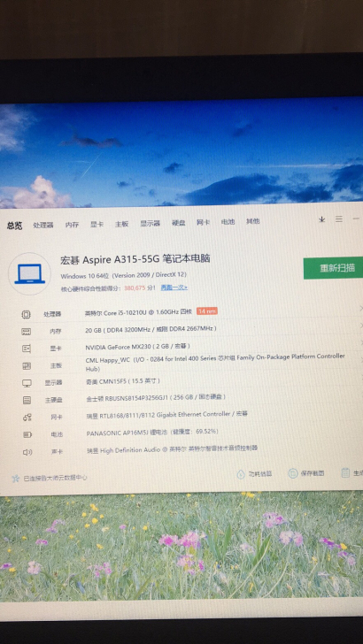Switch to the 网卡 tab
This screenshot has height=644, width=363.
coord(203,222)
